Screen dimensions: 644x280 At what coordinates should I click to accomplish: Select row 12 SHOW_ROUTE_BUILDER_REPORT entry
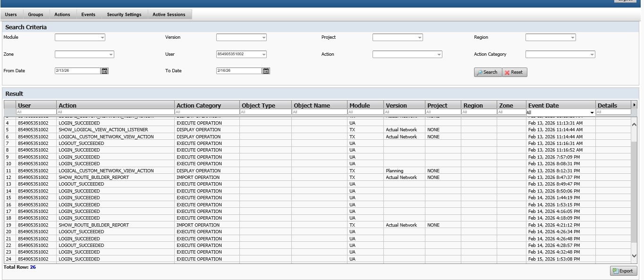93,178
